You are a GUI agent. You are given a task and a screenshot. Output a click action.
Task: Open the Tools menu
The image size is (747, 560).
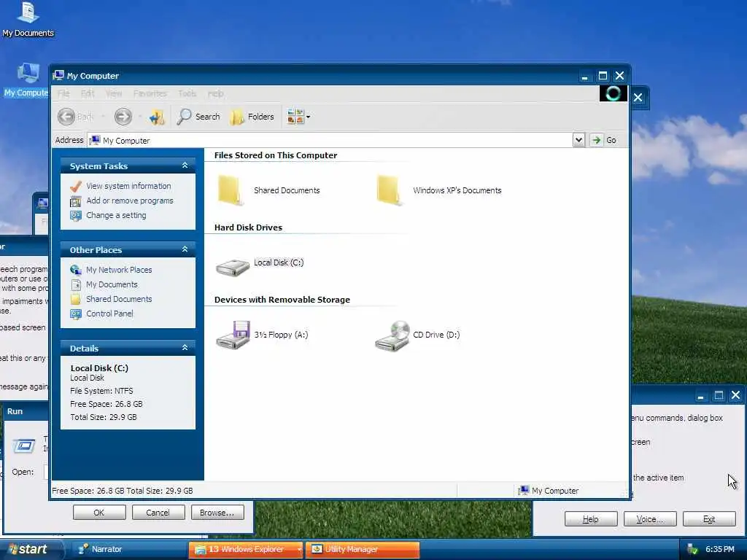(187, 93)
